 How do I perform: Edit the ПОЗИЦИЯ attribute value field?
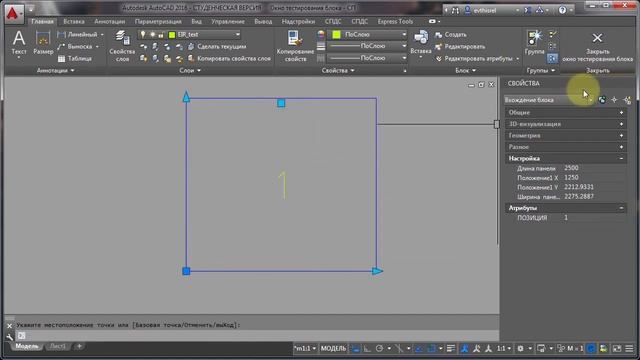(x=594, y=218)
